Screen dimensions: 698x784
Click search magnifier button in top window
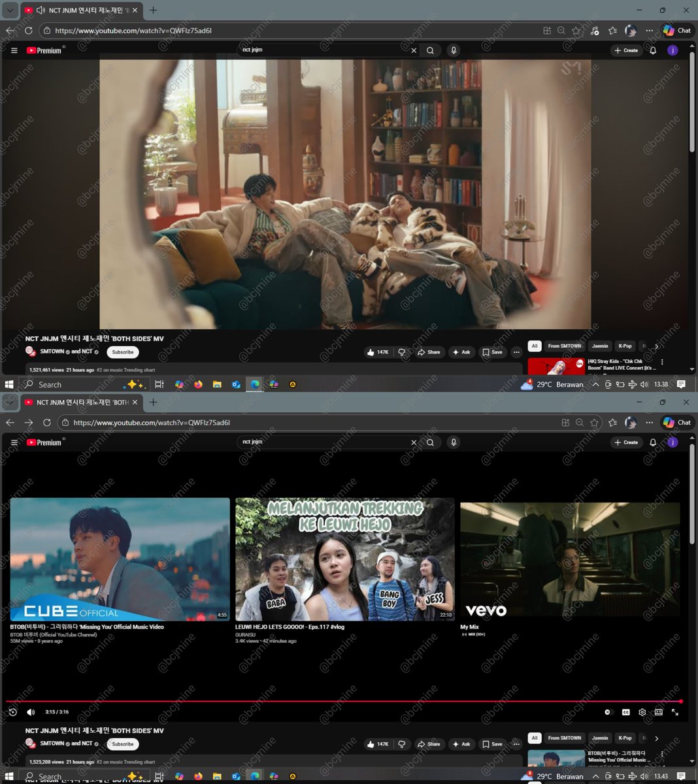(x=430, y=50)
